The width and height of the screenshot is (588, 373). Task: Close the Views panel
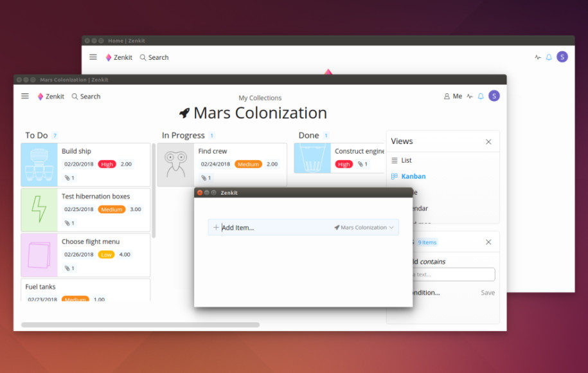[x=488, y=142]
